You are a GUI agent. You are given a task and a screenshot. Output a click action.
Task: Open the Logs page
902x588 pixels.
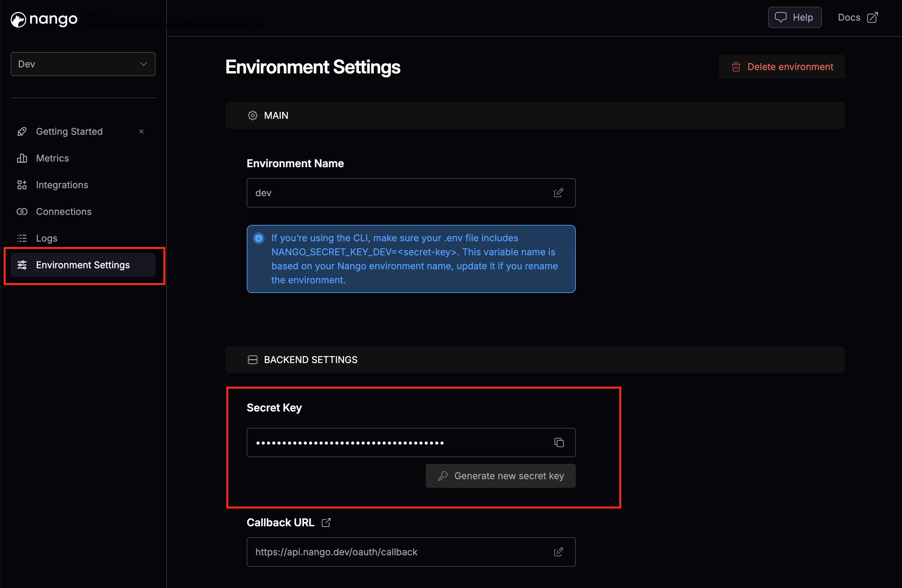[47, 238]
